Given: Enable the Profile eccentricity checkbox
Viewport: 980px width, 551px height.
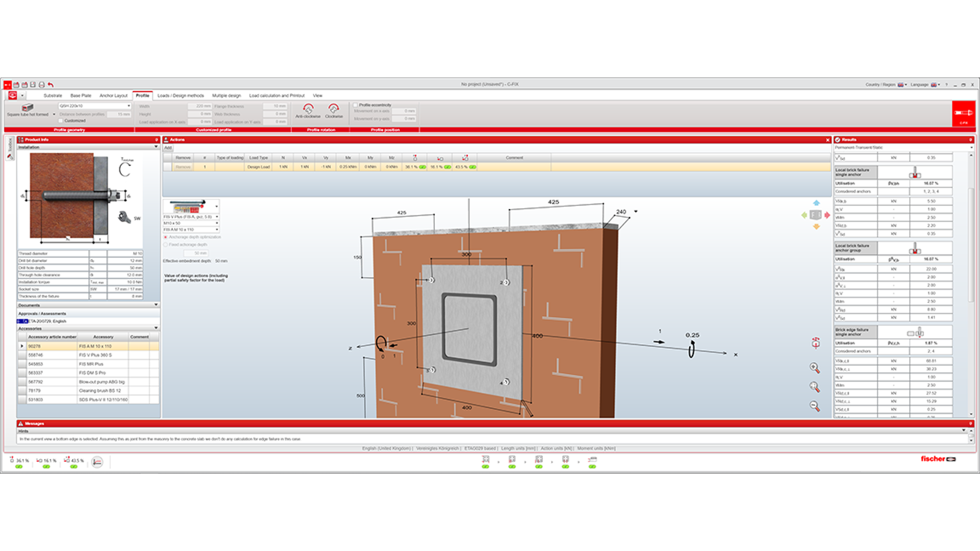Looking at the screenshot, I should (356, 104).
